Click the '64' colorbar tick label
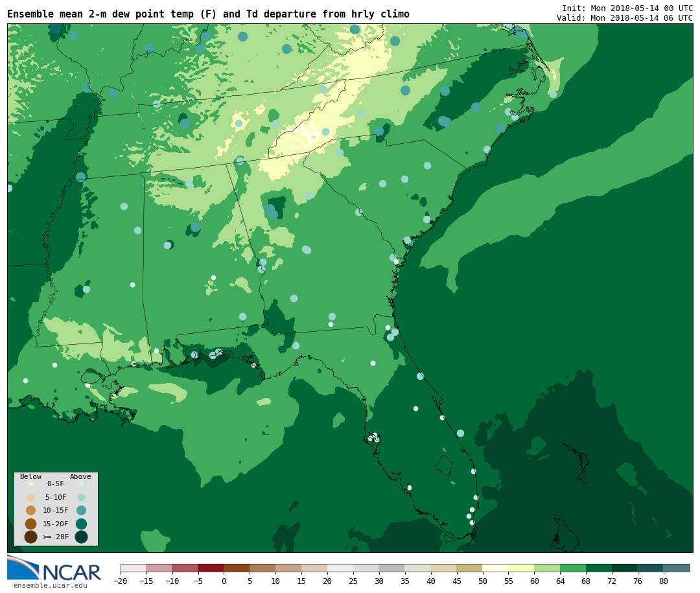The height and width of the screenshot is (593, 700). pyautogui.click(x=560, y=581)
